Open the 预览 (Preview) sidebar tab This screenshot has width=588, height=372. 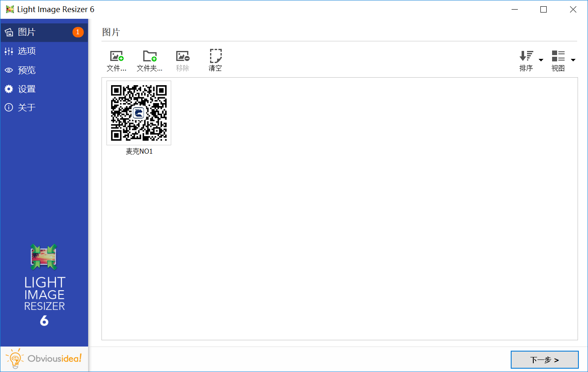44,70
